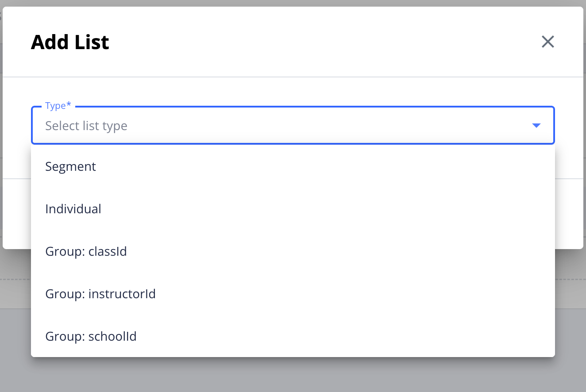The image size is (586, 392).
Task: Choose the Individual option
Action: 73,209
